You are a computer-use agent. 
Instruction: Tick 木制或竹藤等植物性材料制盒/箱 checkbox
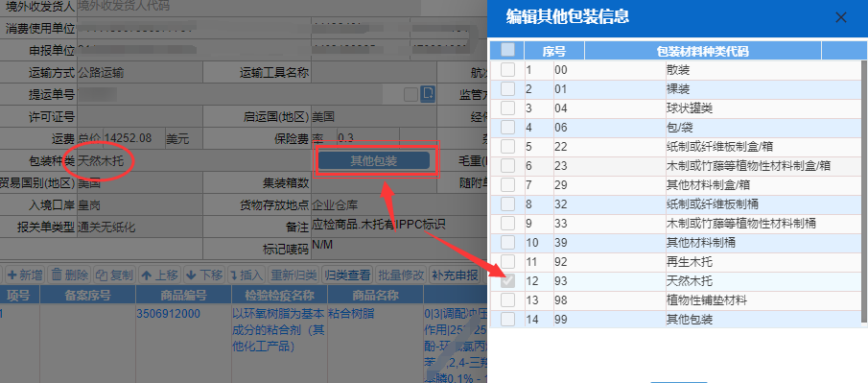(x=507, y=166)
